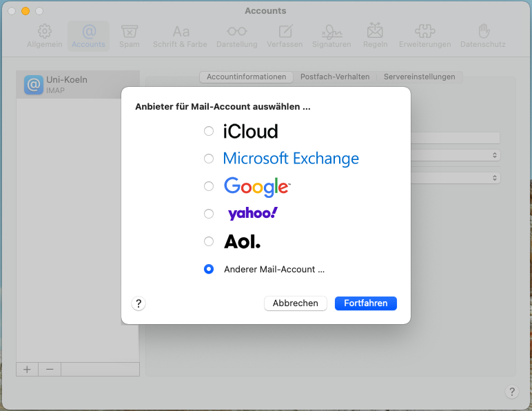
Task: Select the iCloud radio button
Action: 209,131
